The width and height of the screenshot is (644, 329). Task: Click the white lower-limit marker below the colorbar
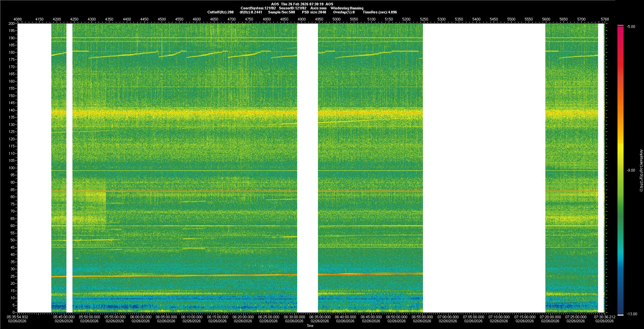click(x=620, y=315)
